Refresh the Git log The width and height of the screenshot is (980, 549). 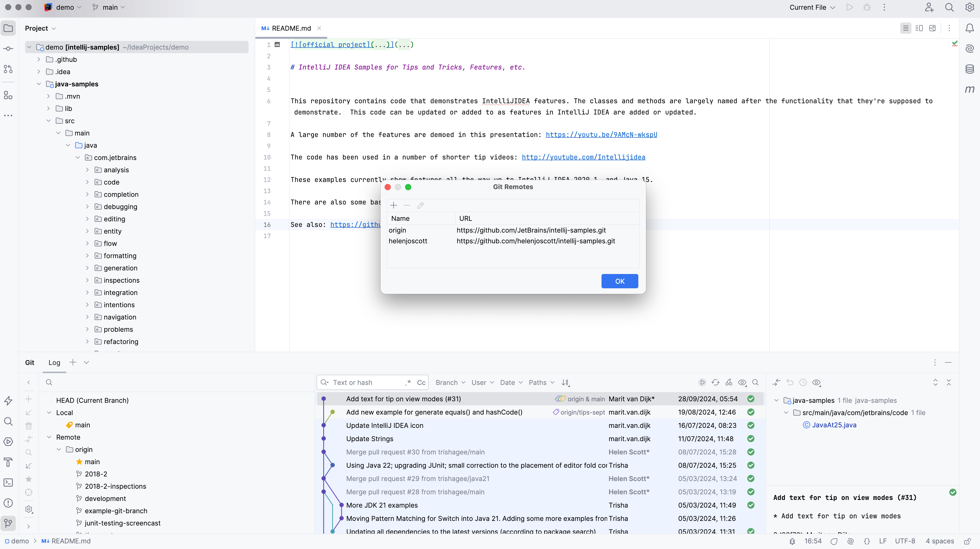pos(715,382)
